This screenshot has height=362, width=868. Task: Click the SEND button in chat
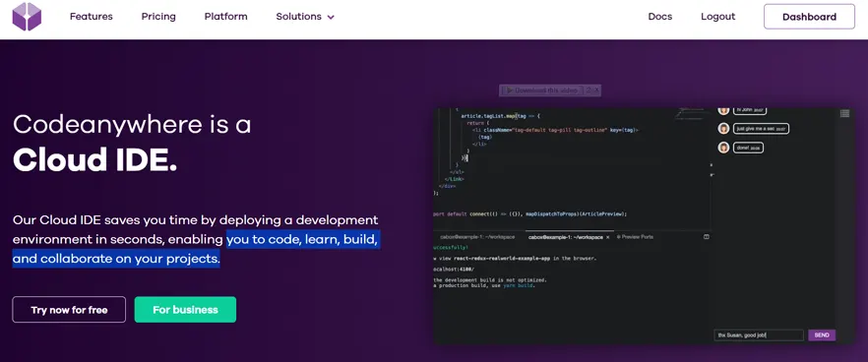coord(822,334)
